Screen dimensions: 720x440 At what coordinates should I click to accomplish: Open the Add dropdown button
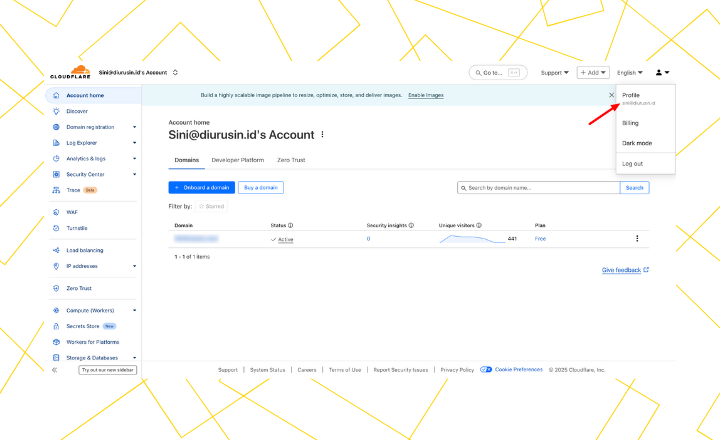[x=593, y=73]
